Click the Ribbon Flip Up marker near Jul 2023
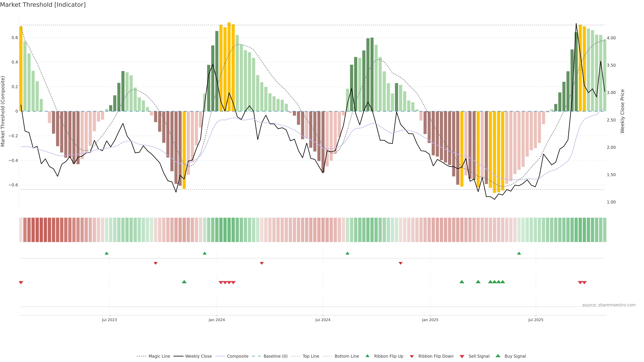Viewport: 644px width, 362px height. coord(106,253)
